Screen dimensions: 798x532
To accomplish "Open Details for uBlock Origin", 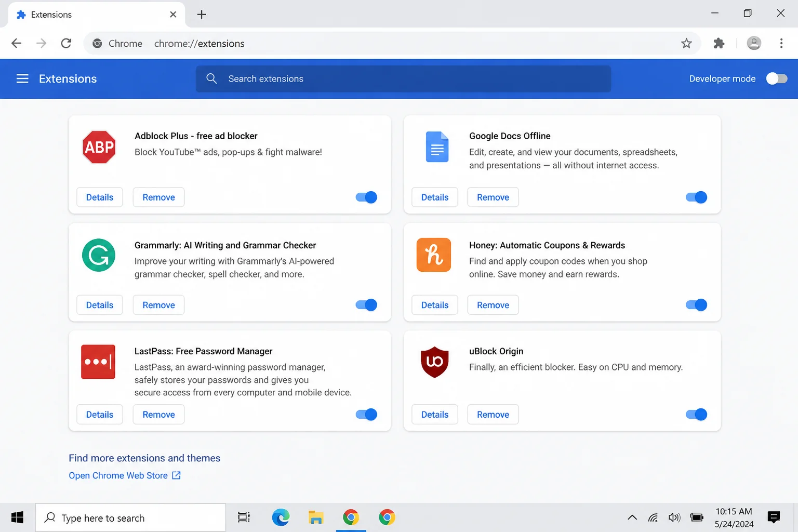I will click(435, 415).
